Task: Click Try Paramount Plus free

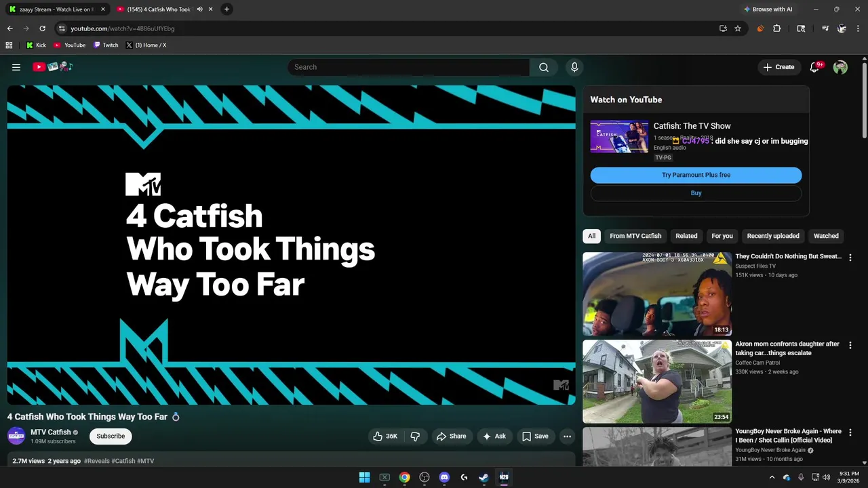Action: tap(696, 175)
